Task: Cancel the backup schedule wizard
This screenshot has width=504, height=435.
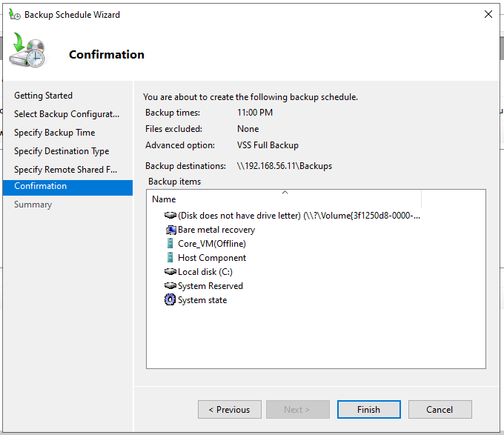Action: 440,409
